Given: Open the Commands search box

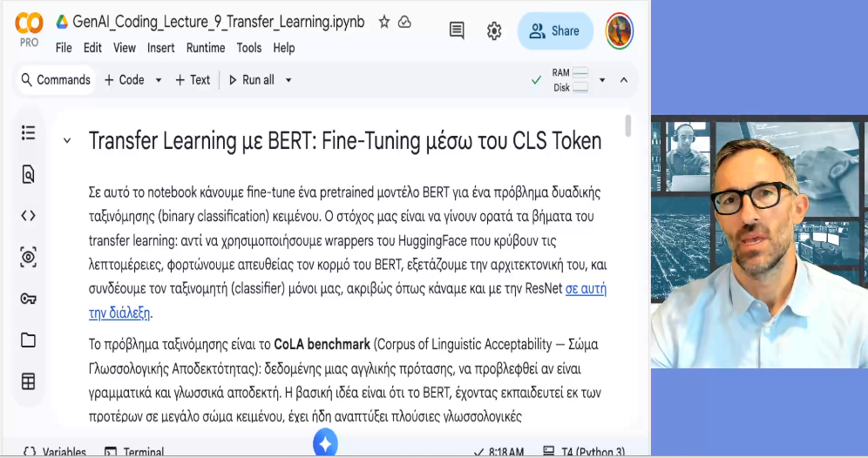Looking at the screenshot, I should (x=56, y=80).
